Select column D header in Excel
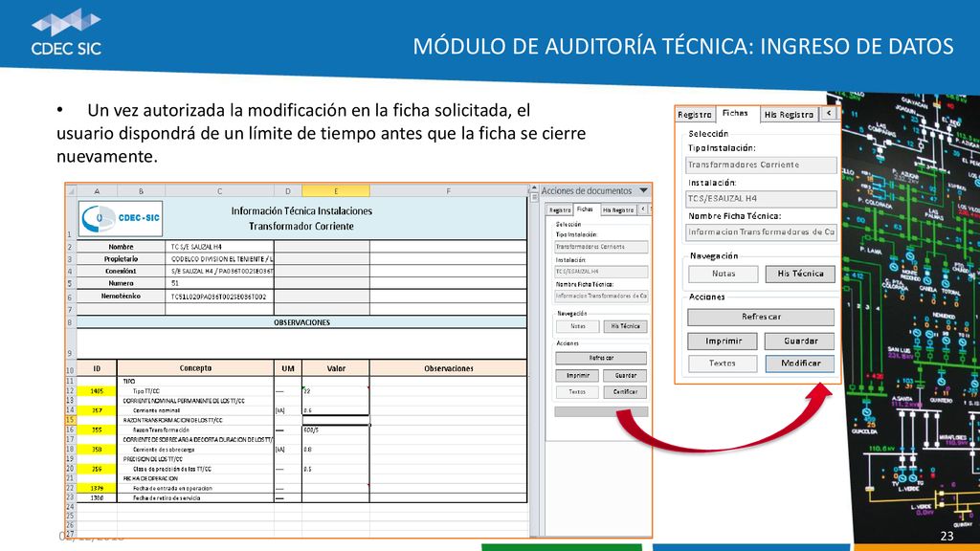Screen dimensions: 980x551 (287, 191)
